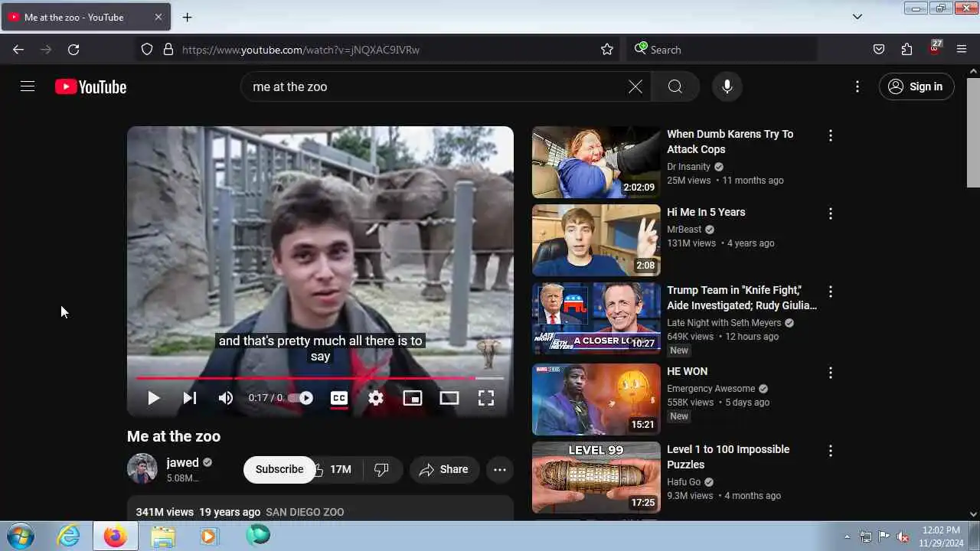This screenshot has height=551, width=980.
Task: Click the page scrollbar down arrow
Action: coord(974,514)
